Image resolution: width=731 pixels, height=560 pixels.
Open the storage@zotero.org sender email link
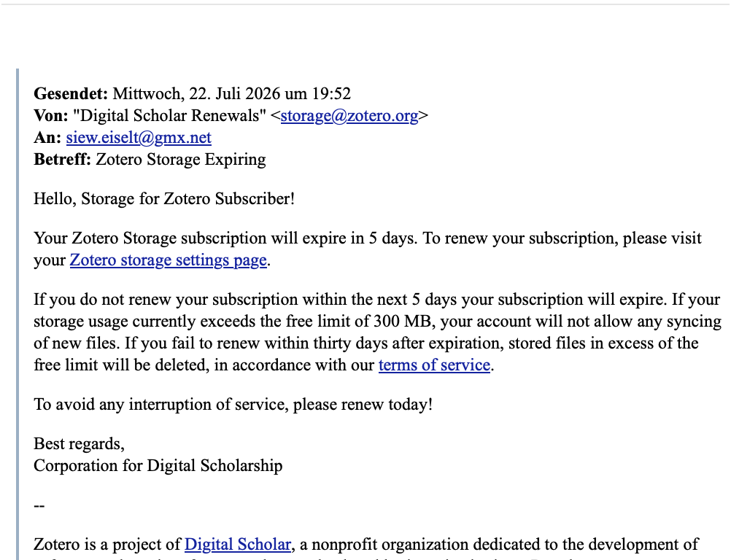349,115
